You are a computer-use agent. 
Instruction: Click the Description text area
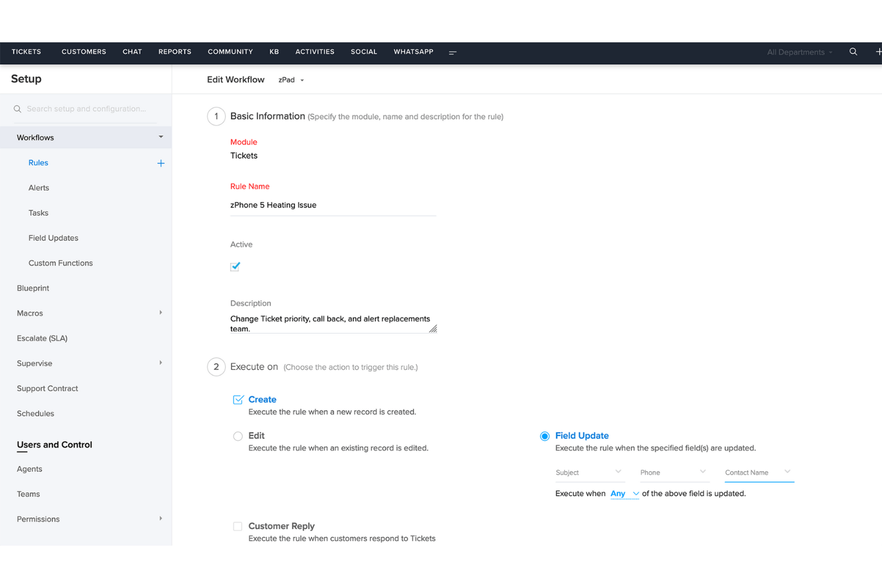[333, 323]
